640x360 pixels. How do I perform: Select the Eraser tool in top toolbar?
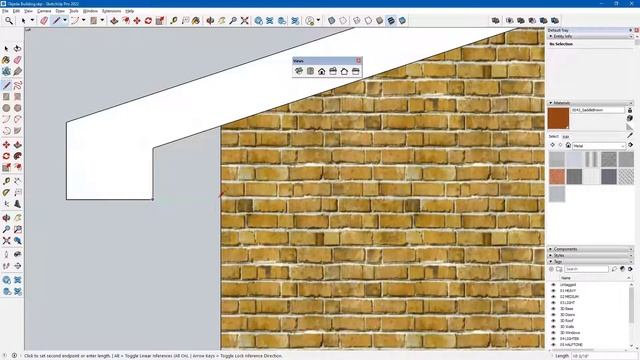(44, 20)
